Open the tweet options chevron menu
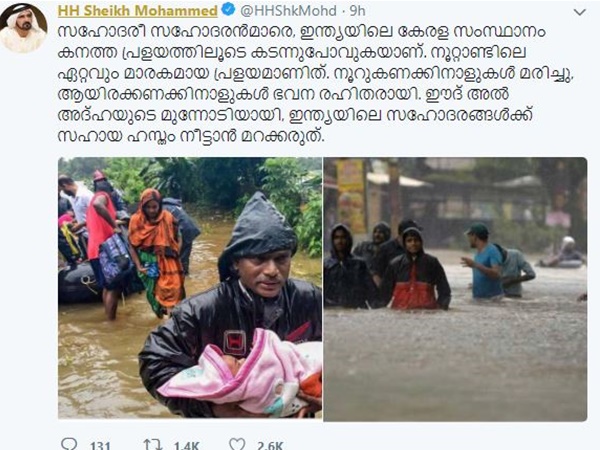The width and height of the screenshot is (600, 450). point(580,12)
